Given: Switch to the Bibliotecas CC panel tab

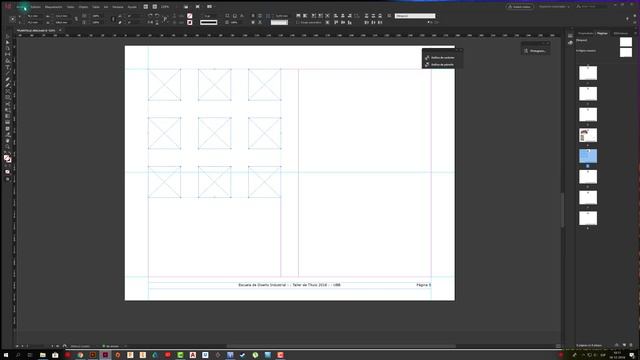Looking at the screenshot, I should pos(621,33).
